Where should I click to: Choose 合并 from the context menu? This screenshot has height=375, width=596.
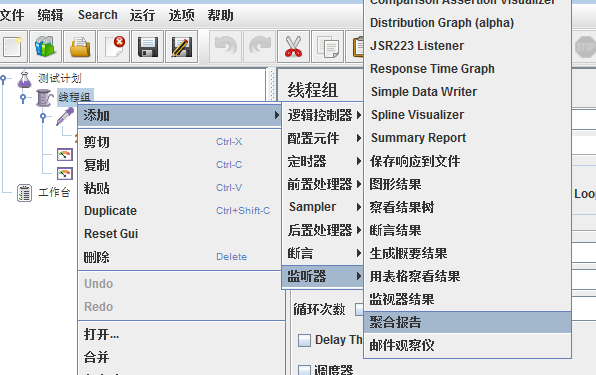tap(181, 357)
